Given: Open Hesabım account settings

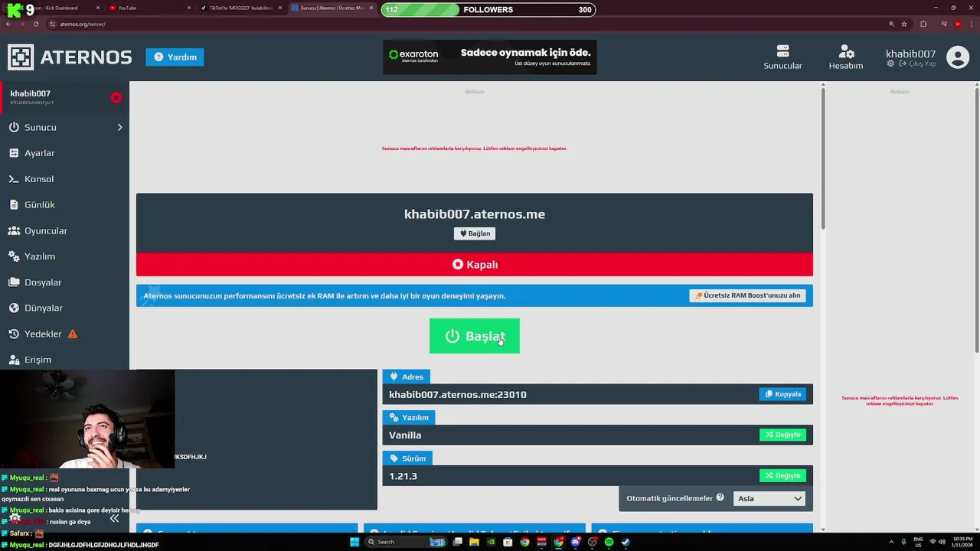Looking at the screenshot, I should [846, 57].
